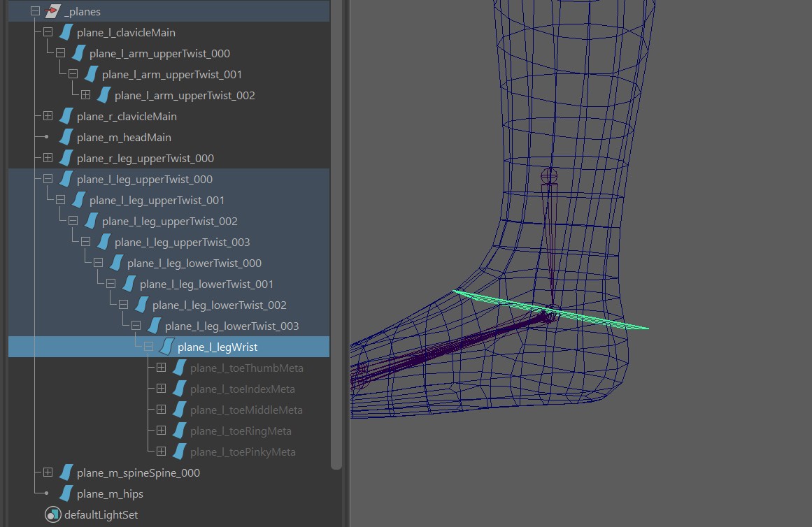The image size is (812, 527).
Task: Click the plane_l_legWrist surface icon
Action: 167,347
